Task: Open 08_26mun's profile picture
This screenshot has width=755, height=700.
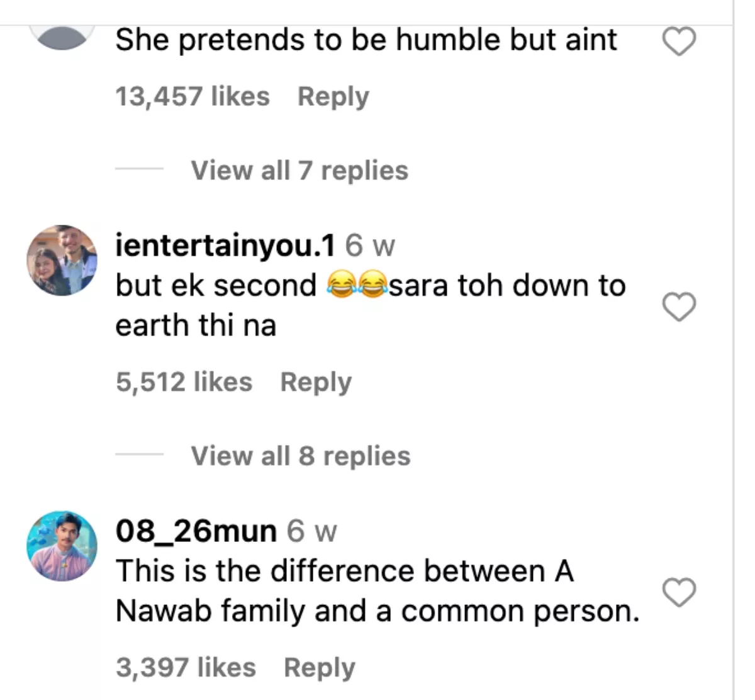Action: click(62, 546)
